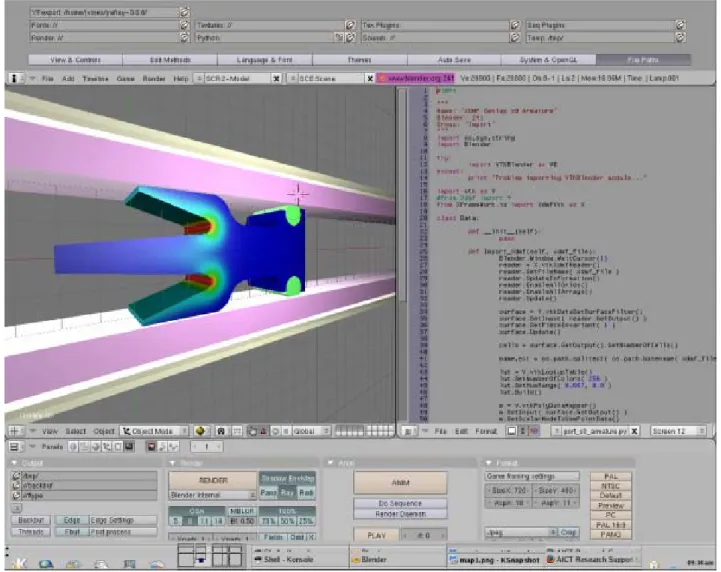
Task: Switch to the Themes tab
Action: pos(360,60)
